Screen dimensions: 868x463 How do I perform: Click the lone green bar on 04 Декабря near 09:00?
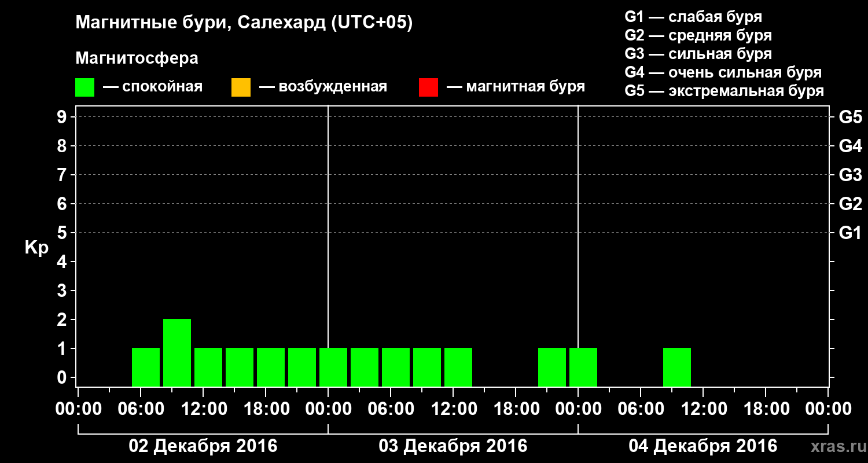[x=677, y=367]
